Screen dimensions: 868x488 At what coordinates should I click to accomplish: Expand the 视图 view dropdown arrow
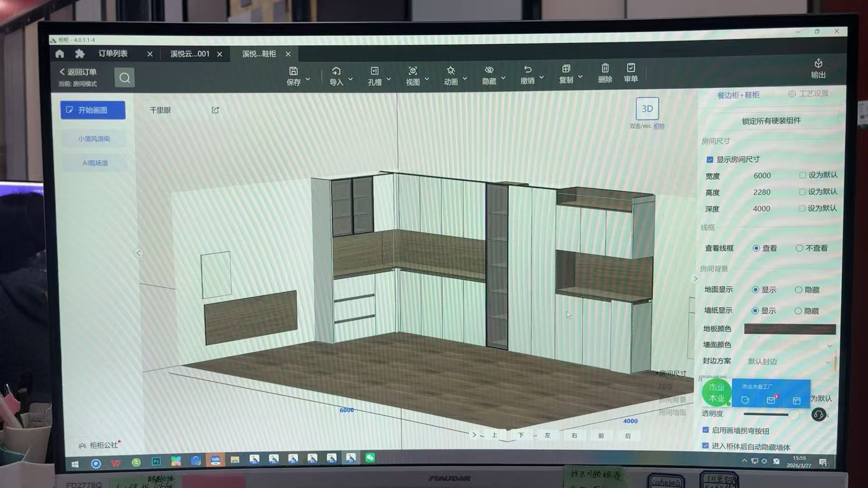[x=427, y=79]
